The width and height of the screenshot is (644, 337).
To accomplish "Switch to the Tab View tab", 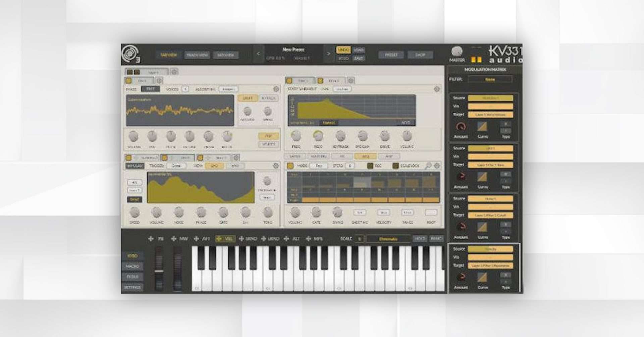I will pos(169,55).
